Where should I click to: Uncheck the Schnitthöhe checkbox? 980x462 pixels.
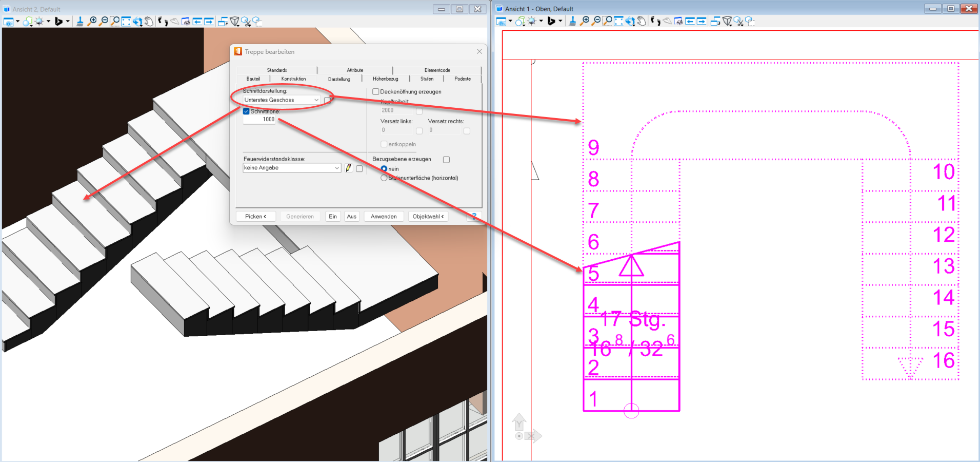coord(246,111)
